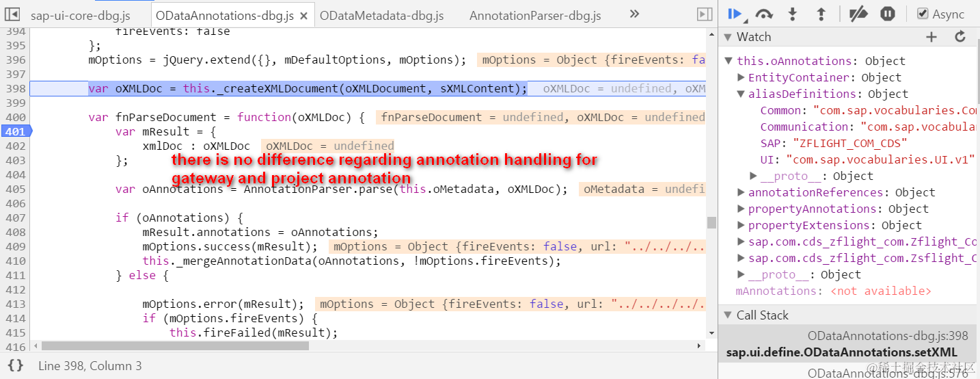Toggle the Async checkbox
980x379 pixels.
point(922,14)
